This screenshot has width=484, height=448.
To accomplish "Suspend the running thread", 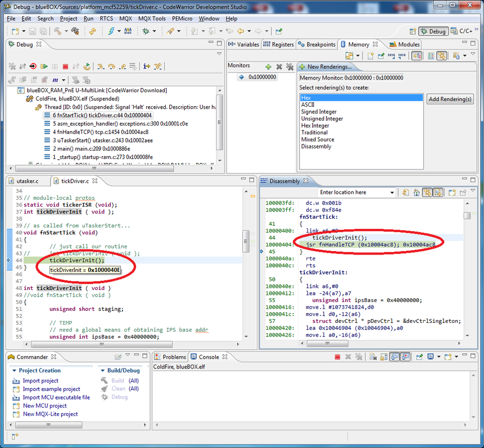I will 55,66.
